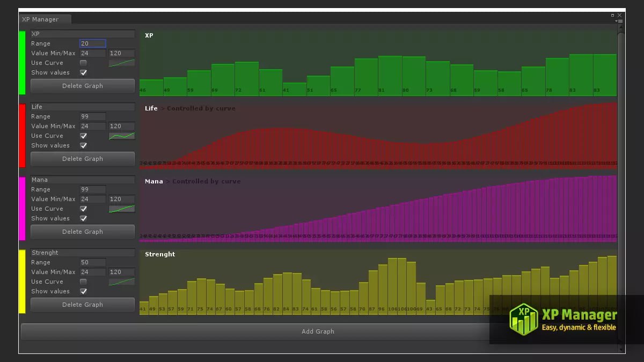Enable Use Curve for Strenght graph
The height and width of the screenshot is (362, 644).
coord(83,282)
